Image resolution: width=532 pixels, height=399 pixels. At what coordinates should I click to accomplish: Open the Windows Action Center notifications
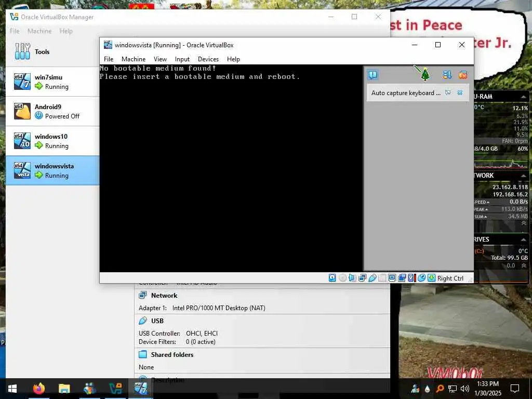click(515, 389)
